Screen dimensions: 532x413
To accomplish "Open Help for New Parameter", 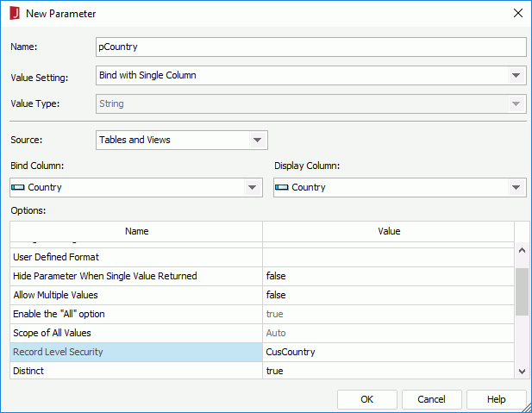I will click(497, 399).
